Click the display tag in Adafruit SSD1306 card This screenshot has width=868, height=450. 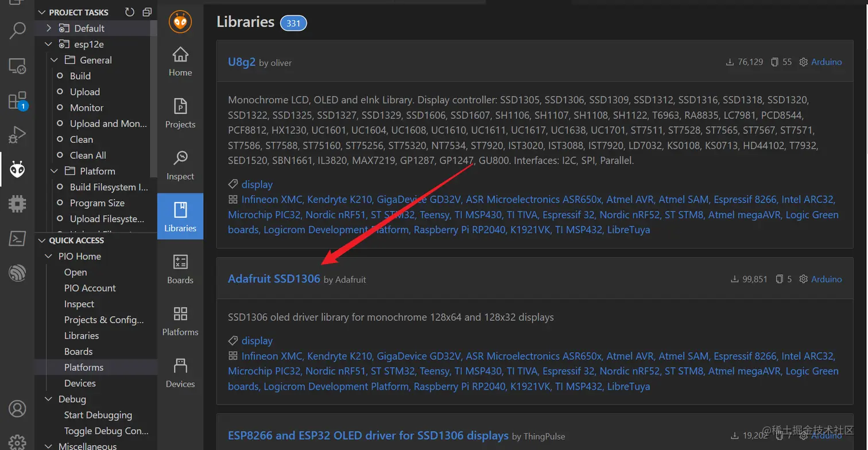pyautogui.click(x=257, y=340)
